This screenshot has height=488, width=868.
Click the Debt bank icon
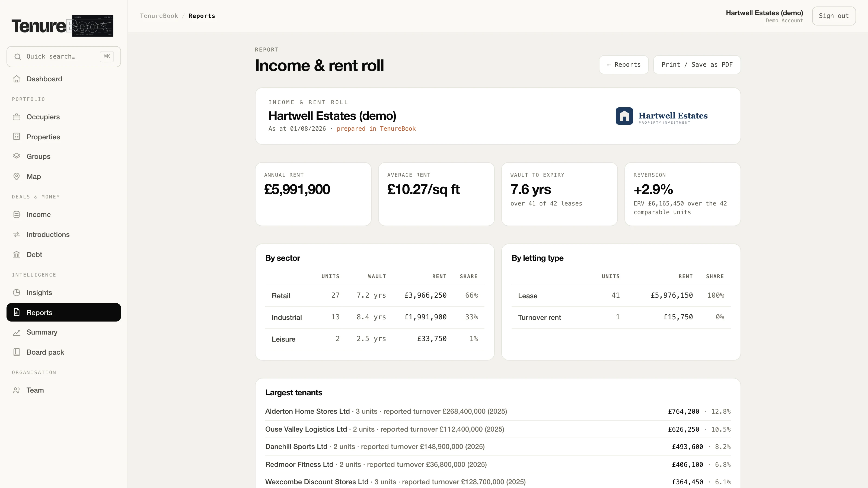tap(17, 255)
